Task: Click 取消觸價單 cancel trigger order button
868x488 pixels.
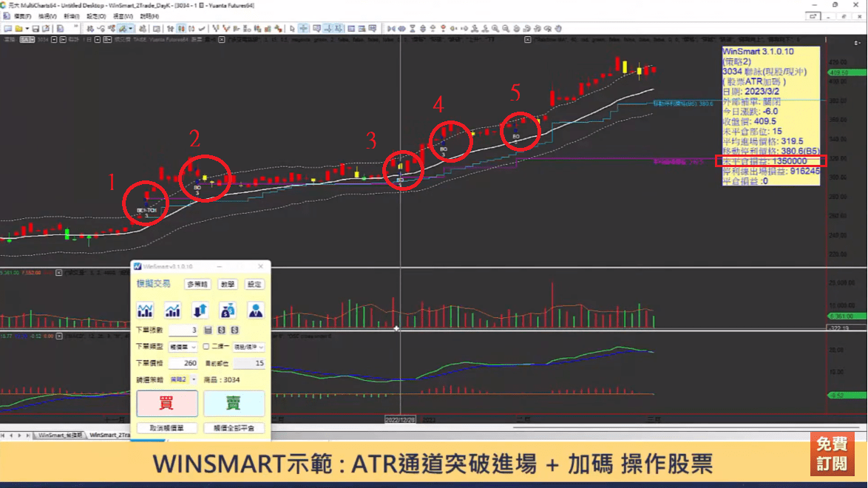Action: click(166, 428)
